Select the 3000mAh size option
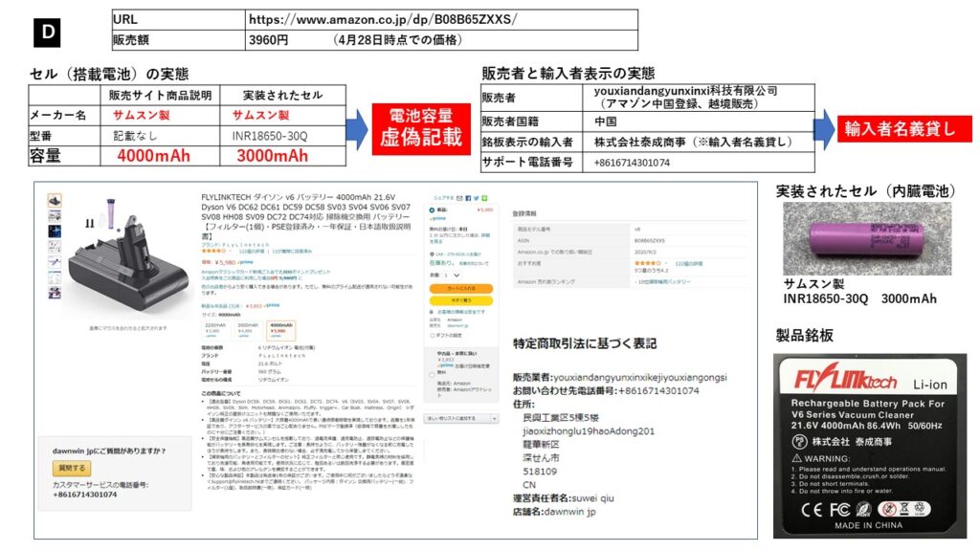This screenshot has height=551, width=980. click(x=248, y=327)
